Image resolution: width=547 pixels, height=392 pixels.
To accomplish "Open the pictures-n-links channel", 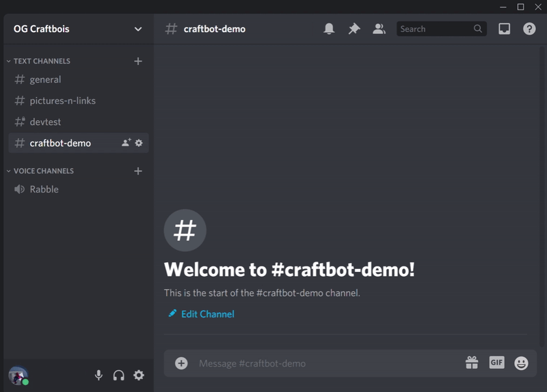I will 79,100.
